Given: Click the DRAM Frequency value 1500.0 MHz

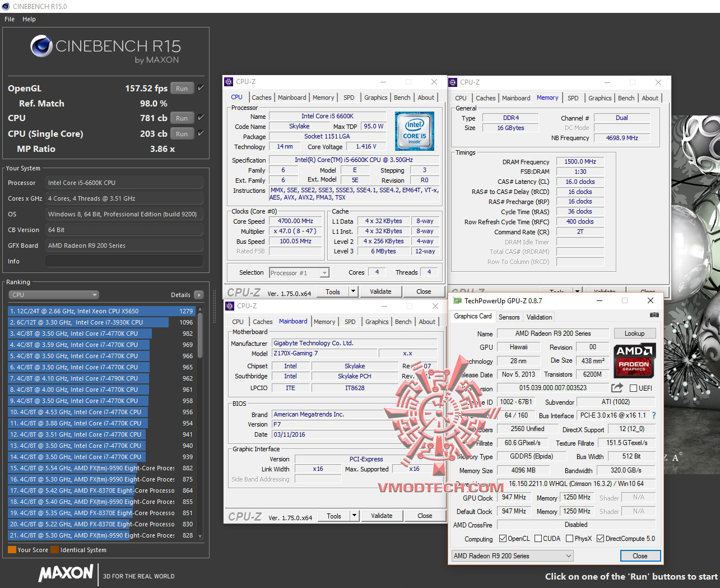Looking at the screenshot, I should tap(580, 161).
